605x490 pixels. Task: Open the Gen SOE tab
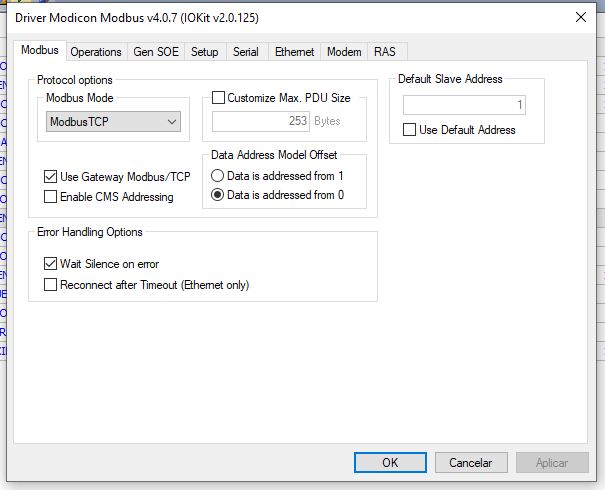(x=156, y=52)
